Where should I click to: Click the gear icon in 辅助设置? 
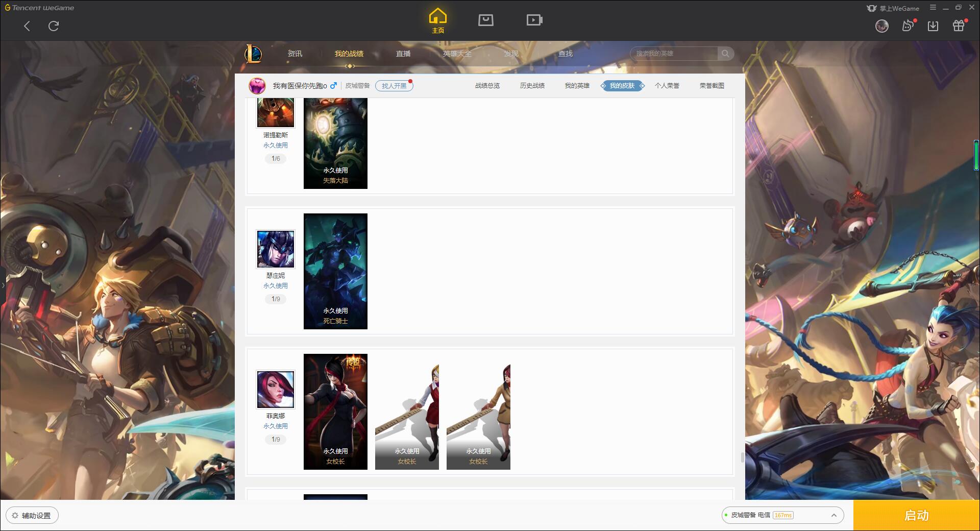[15, 515]
